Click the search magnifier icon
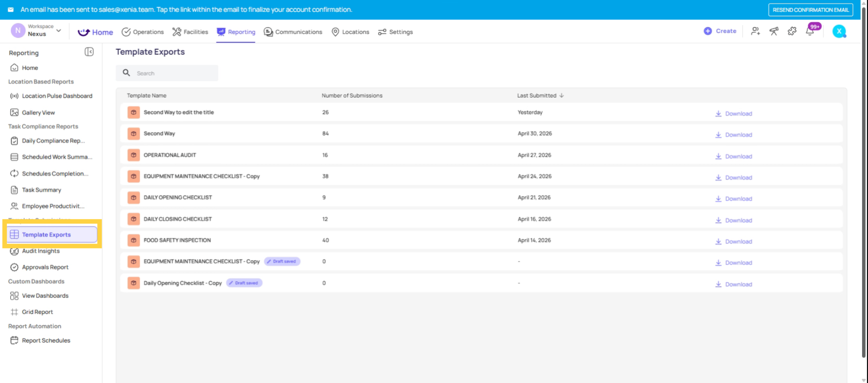The height and width of the screenshot is (383, 868). (x=127, y=73)
